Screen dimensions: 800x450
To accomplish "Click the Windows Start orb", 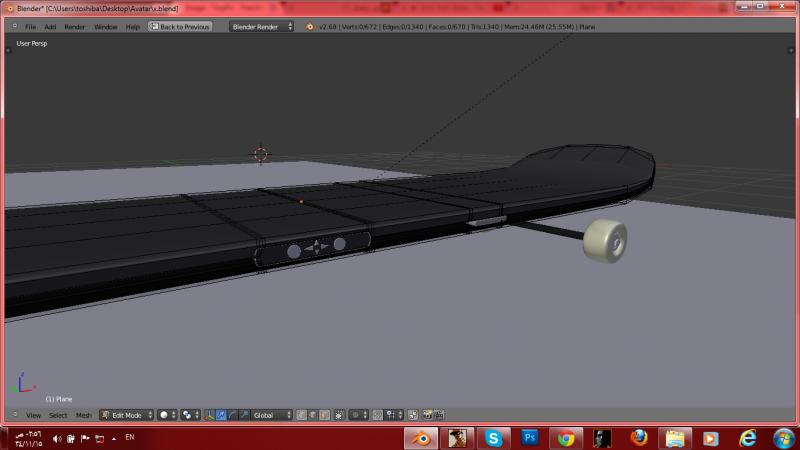I will pos(784,438).
